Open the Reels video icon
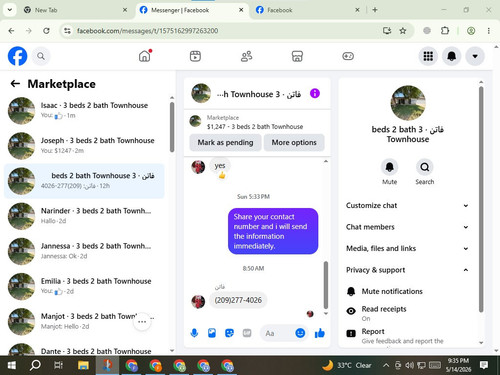 [195, 56]
